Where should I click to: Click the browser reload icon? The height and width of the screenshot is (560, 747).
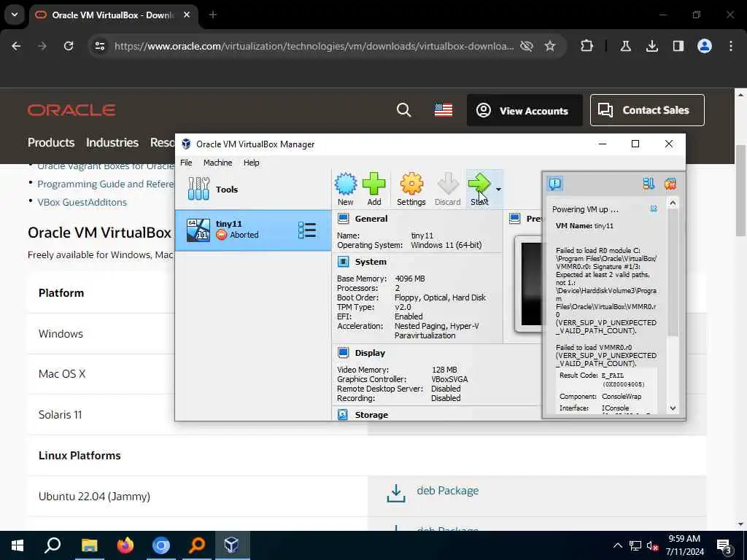click(69, 46)
